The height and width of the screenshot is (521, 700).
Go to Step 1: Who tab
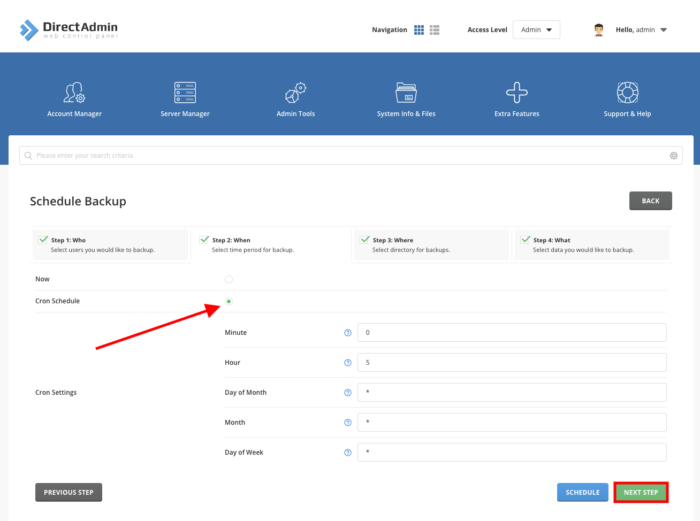click(108, 244)
